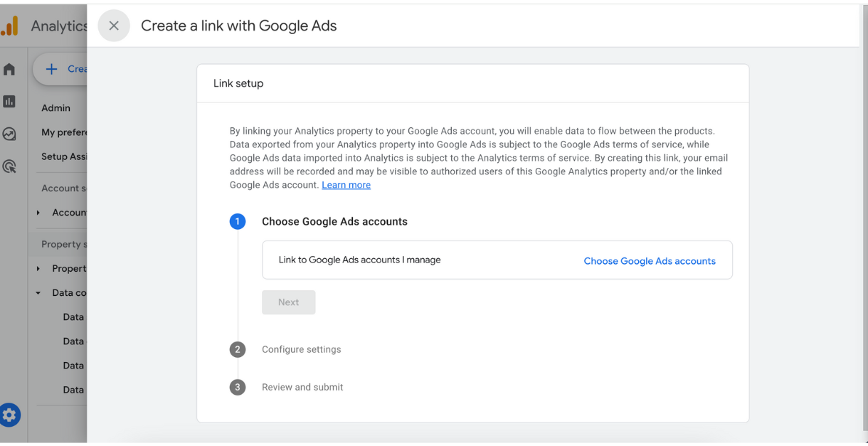Expand the Property tree arrow
The image size is (868, 446).
coord(38,268)
